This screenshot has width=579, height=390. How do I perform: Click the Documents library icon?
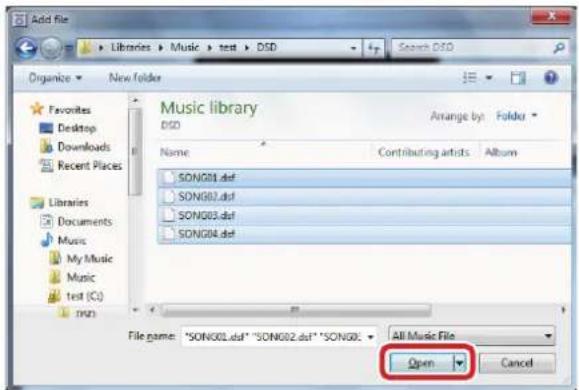tap(46, 221)
